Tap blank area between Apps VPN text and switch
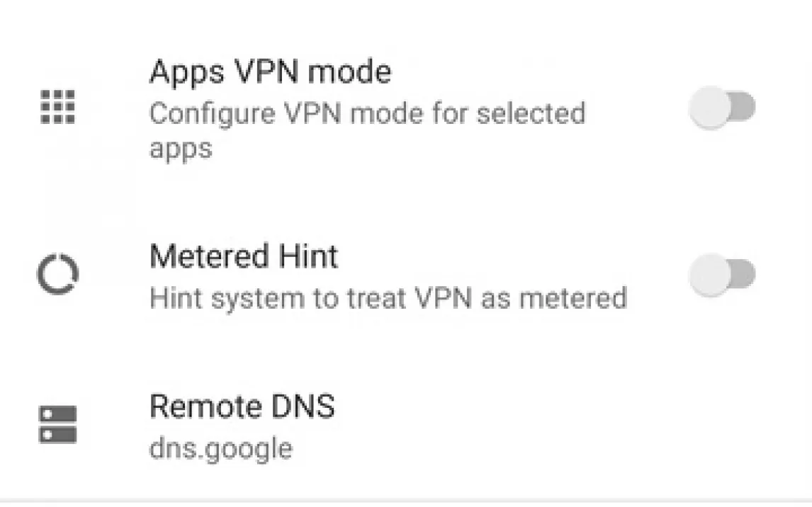 (x=638, y=108)
